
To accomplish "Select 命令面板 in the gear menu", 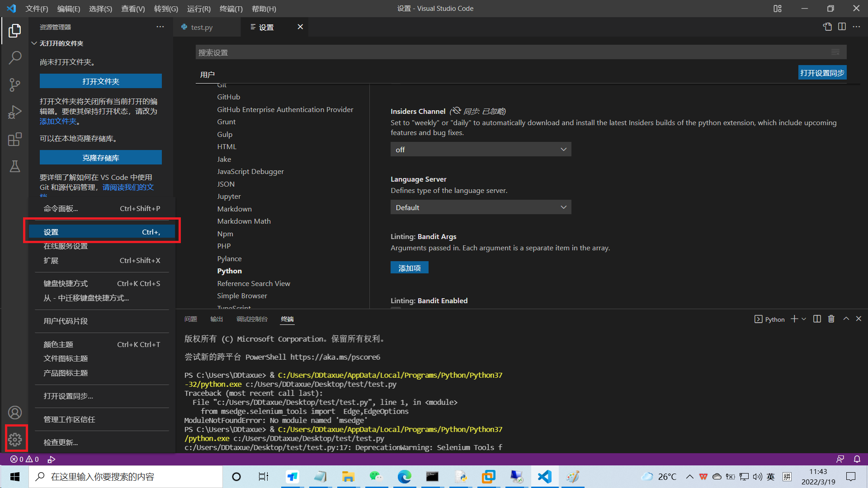I will 102,208.
